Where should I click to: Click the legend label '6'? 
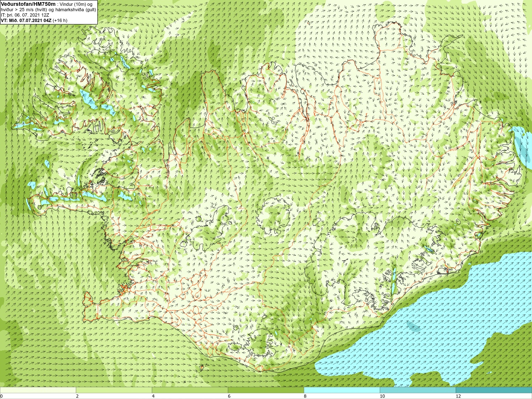click(229, 396)
